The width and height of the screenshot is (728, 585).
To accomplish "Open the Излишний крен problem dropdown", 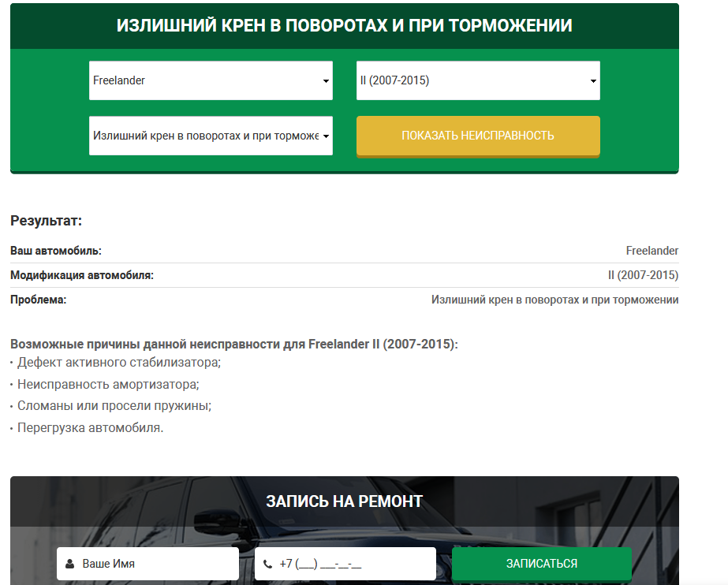I will tap(211, 136).
